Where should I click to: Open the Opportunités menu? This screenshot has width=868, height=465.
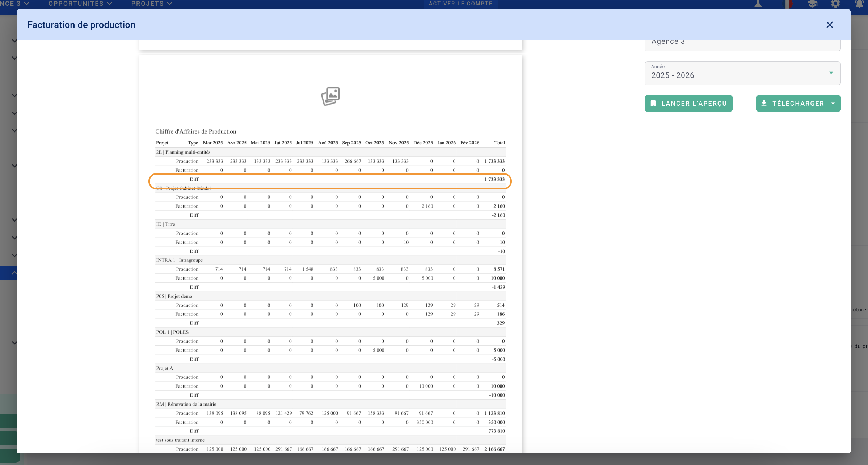[80, 4]
